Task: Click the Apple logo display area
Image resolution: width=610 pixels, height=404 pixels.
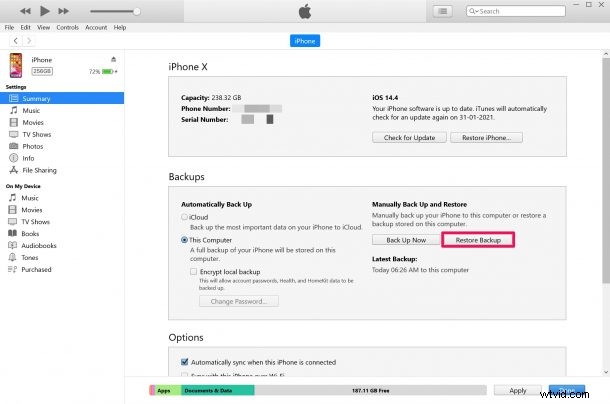Action: click(x=305, y=11)
